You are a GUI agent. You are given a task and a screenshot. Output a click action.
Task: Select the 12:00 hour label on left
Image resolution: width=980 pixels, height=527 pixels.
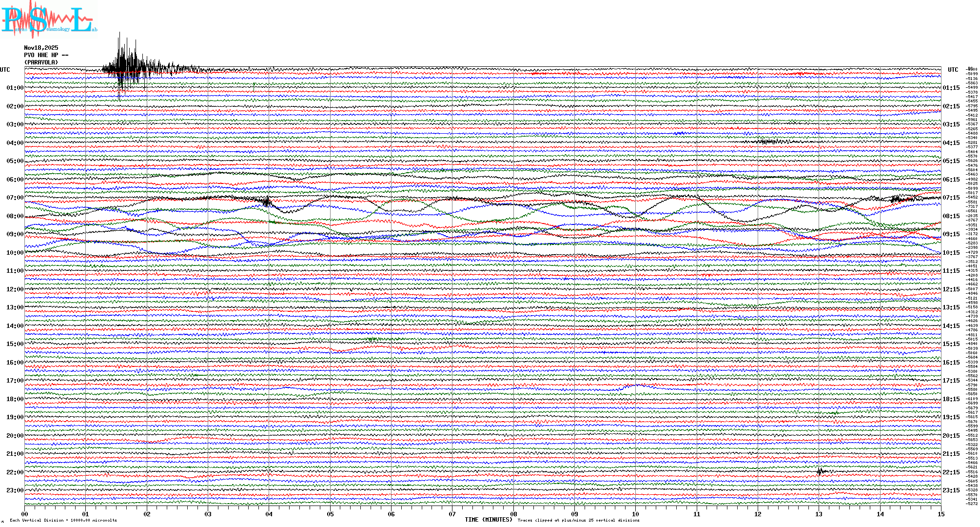(x=15, y=289)
